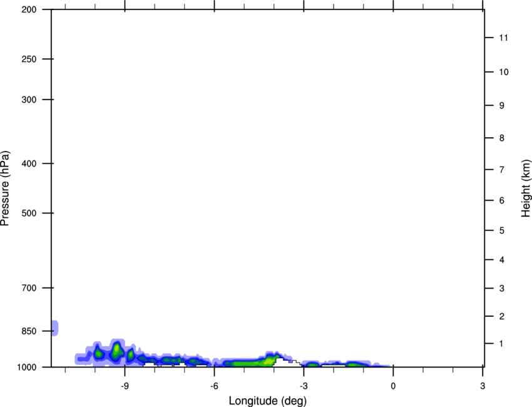Click the 8 km height label
This screenshot has width=532, height=407.
point(502,138)
